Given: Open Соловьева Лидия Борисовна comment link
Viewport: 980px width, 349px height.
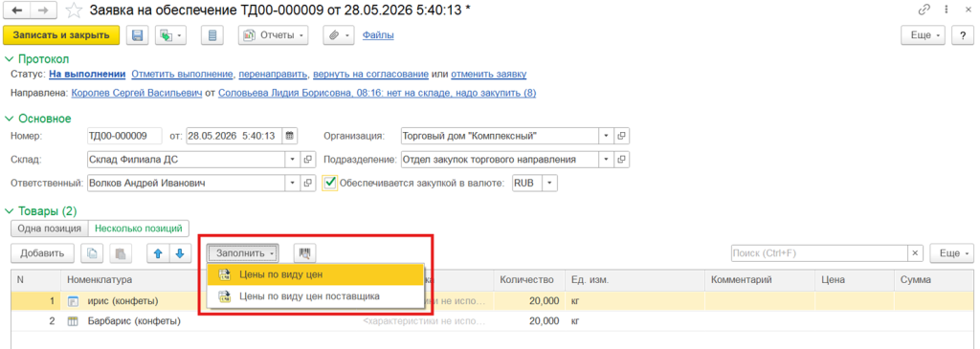Looking at the screenshot, I should [377, 93].
